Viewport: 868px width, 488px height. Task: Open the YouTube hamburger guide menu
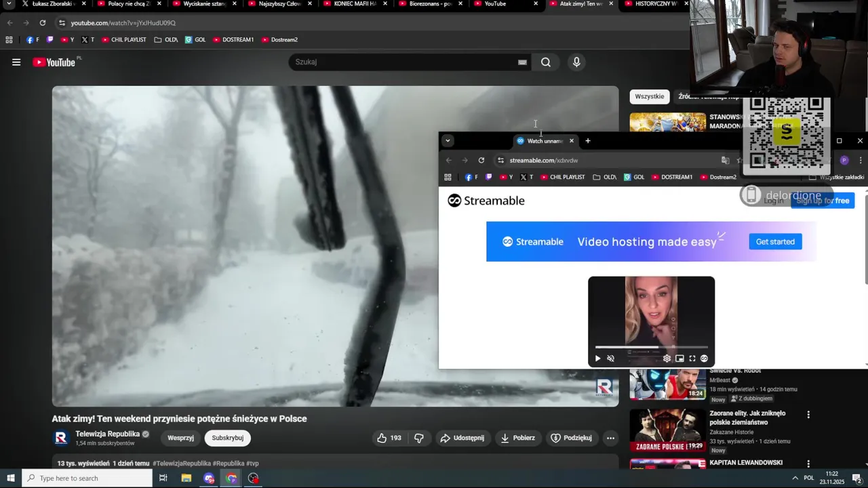point(16,62)
